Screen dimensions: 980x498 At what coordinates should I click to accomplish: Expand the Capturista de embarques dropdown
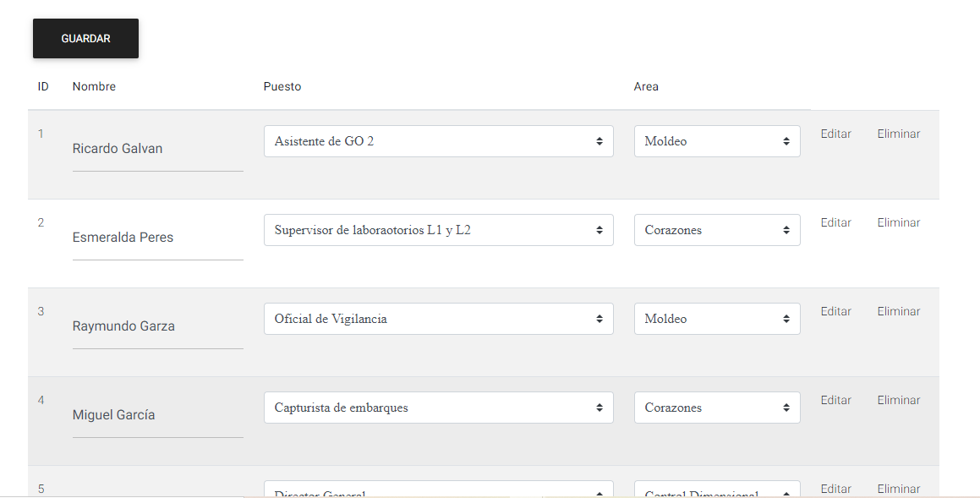pos(438,408)
